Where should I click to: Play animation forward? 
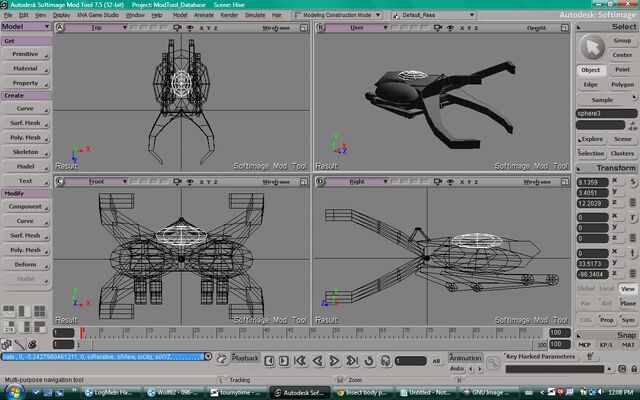[334, 361]
